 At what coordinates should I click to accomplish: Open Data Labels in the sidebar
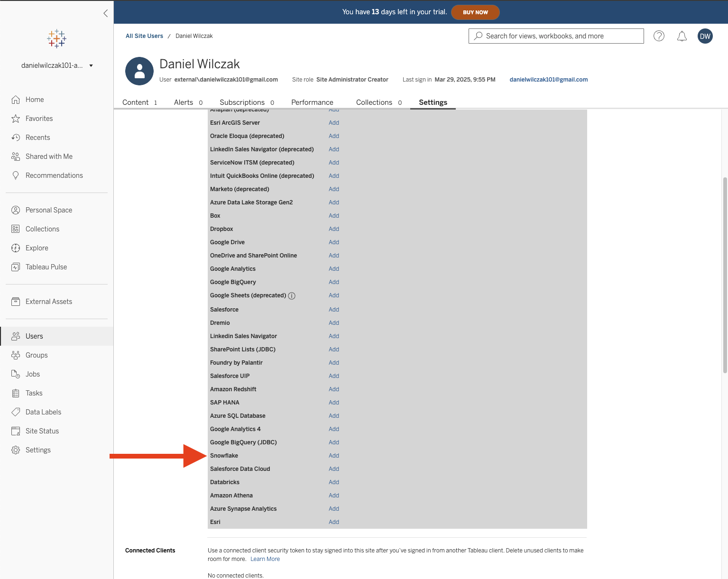[x=43, y=412]
